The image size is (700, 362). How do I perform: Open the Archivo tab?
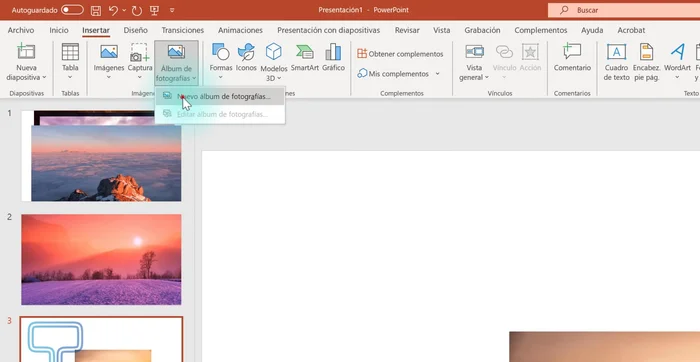21,30
